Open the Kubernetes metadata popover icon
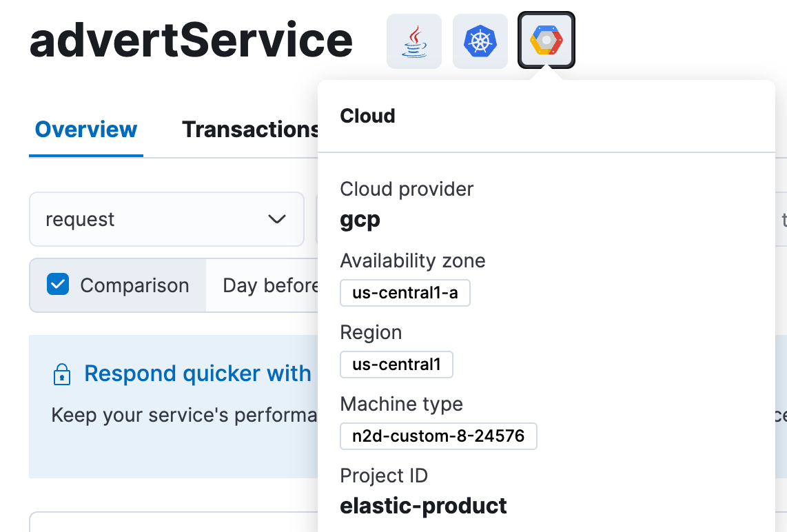The image size is (787, 532). (480, 40)
